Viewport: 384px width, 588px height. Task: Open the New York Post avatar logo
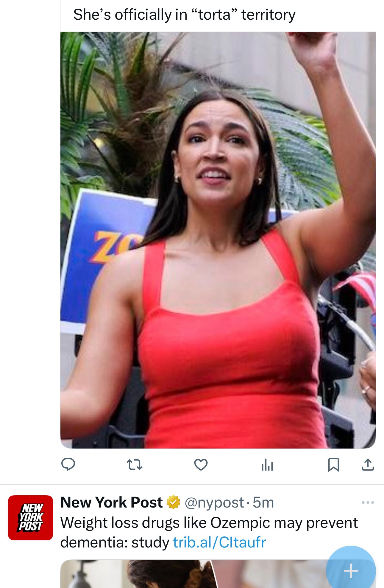click(x=30, y=518)
